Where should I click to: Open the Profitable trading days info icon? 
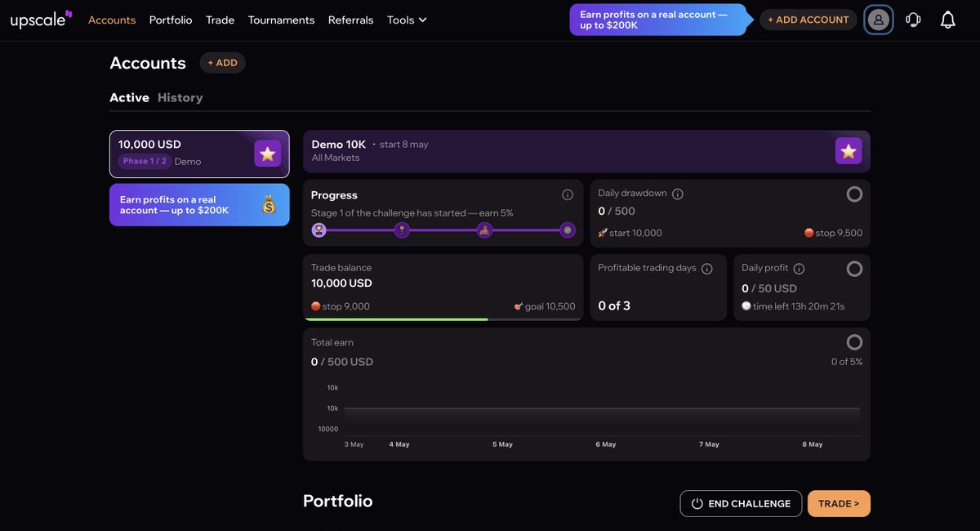707,268
